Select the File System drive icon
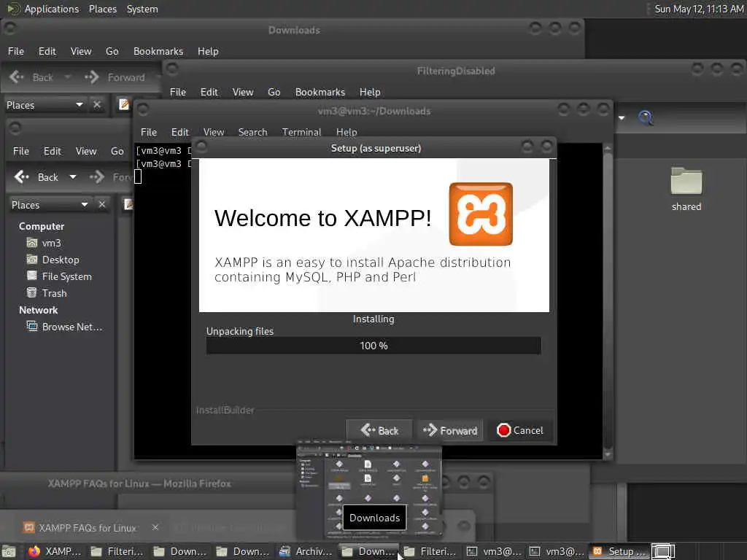 pos(32,276)
